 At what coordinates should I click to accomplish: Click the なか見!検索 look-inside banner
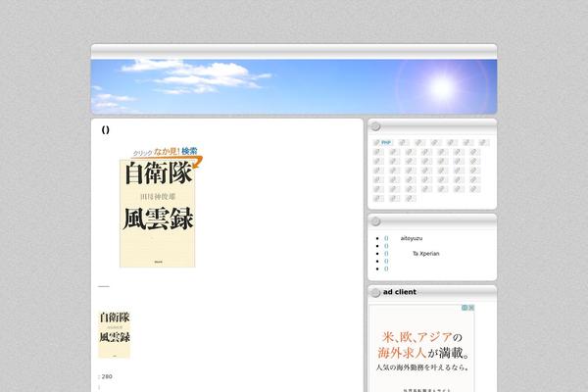(167, 152)
